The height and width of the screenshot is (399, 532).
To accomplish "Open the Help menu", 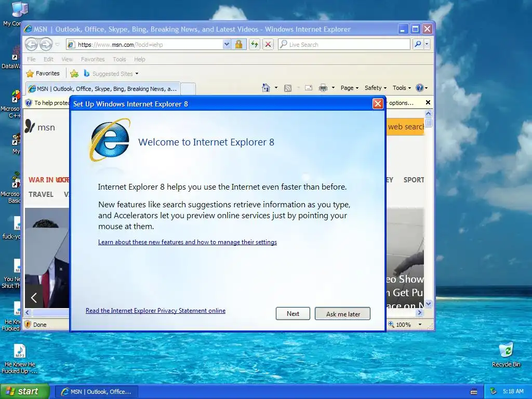I will [x=139, y=59].
